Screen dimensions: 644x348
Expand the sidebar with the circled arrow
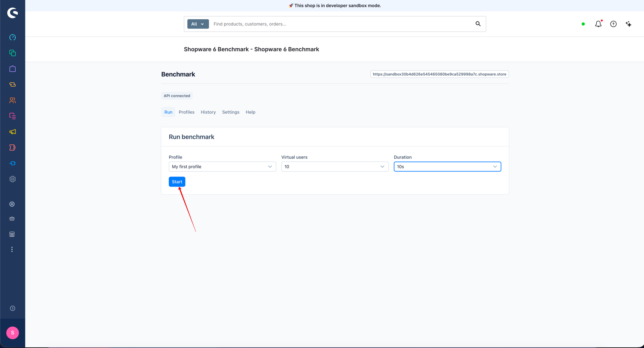coord(13,308)
